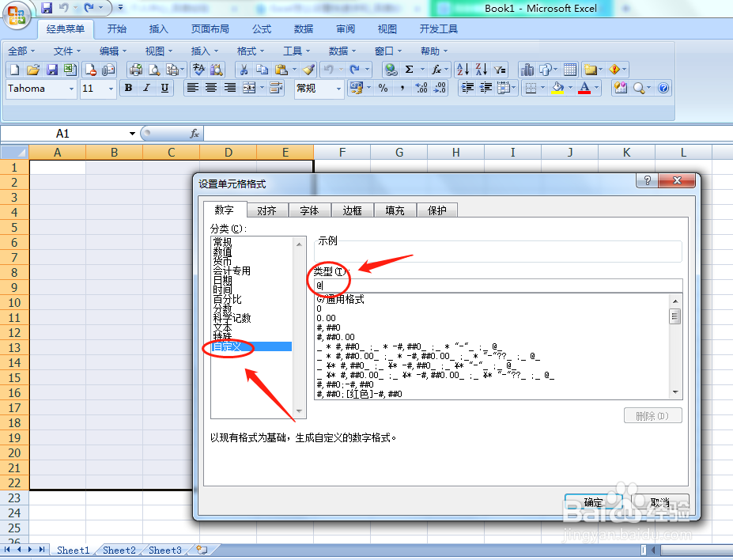Switch to the 边框 tab
The image size is (733, 560).
coord(352,210)
